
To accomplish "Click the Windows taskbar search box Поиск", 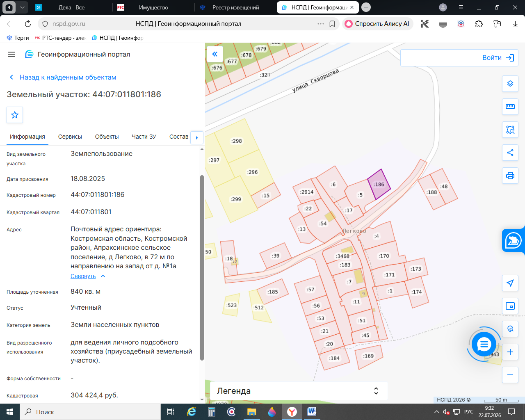I will 90,412.
